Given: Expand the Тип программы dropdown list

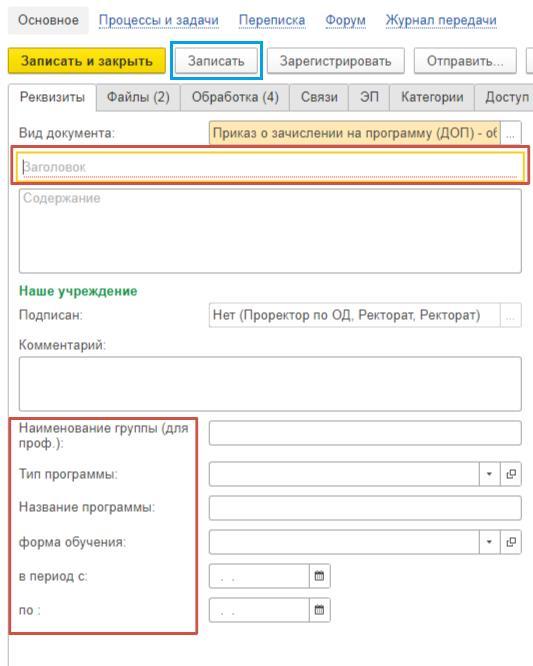Looking at the screenshot, I should pos(489,474).
